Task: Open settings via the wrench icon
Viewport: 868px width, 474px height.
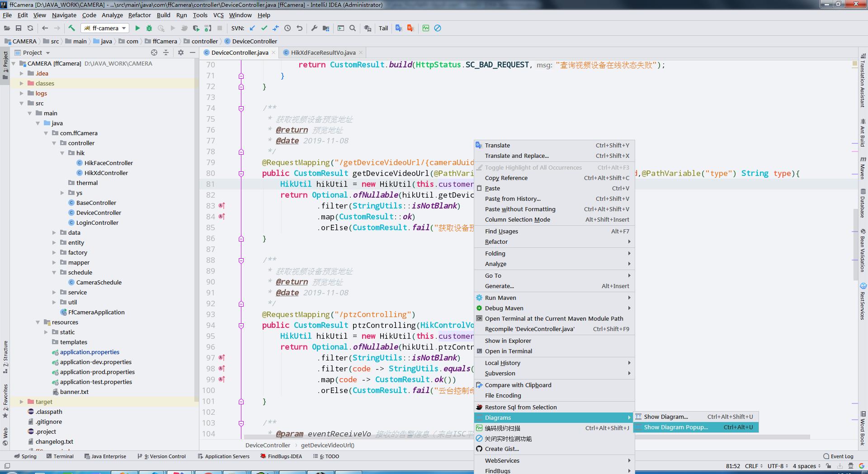Action: 314,28
